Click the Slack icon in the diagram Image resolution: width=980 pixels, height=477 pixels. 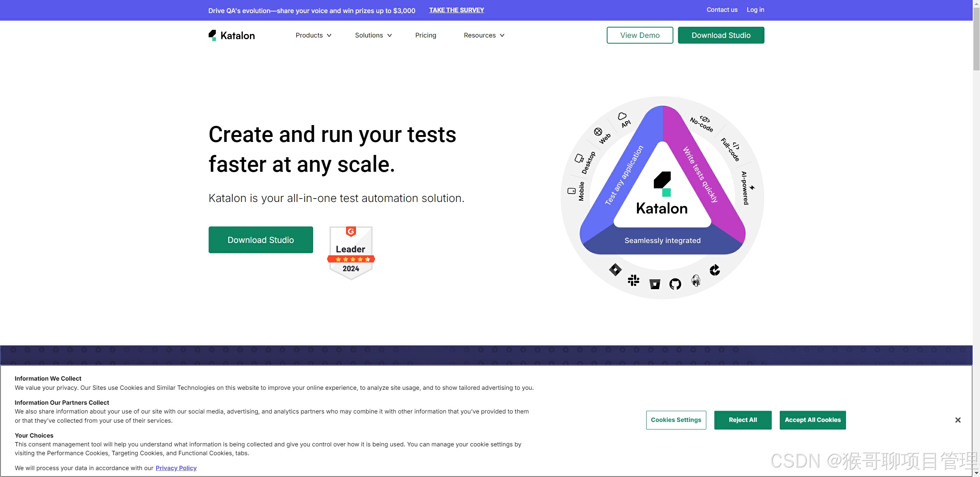(x=634, y=280)
